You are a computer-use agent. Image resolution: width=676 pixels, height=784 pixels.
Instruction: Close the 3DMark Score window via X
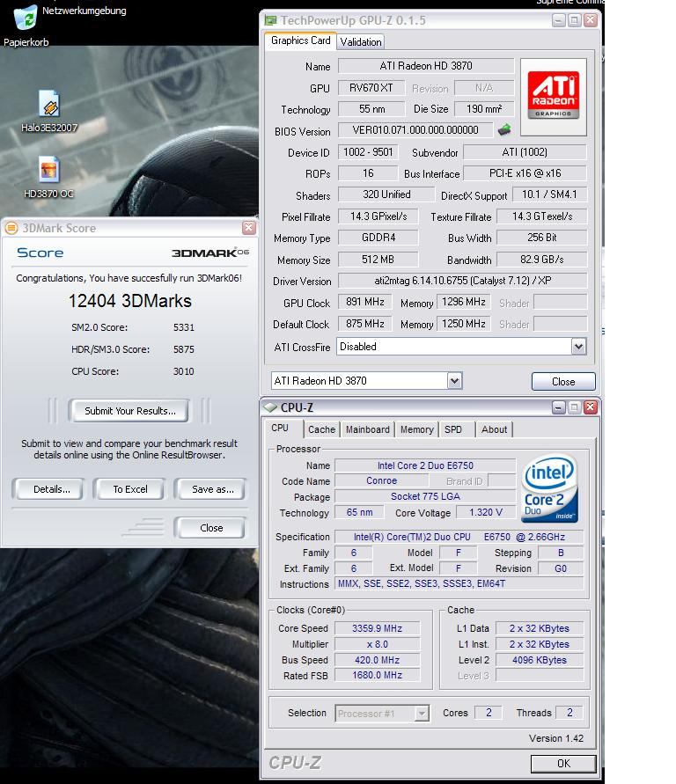click(x=248, y=228)
